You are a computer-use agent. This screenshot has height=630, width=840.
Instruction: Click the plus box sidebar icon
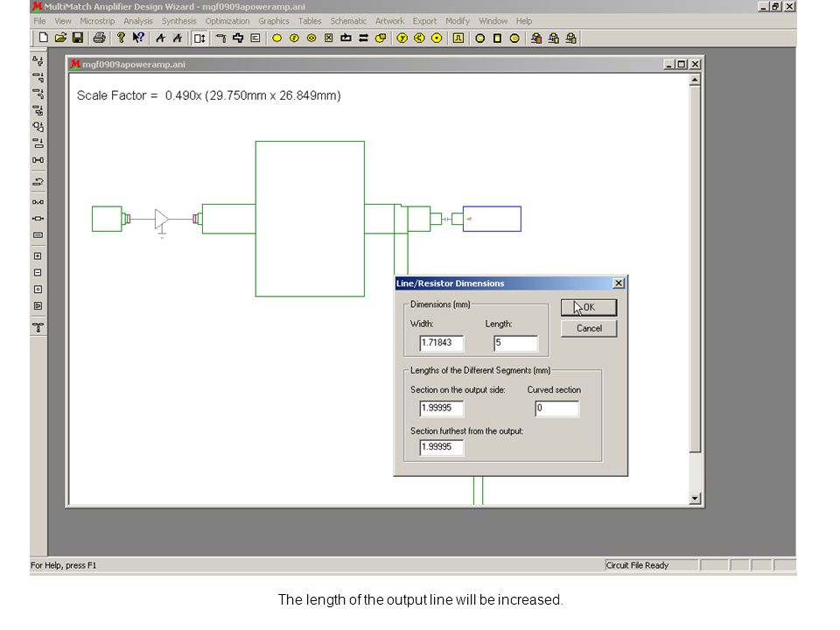pyautogui.click(x=38, y=256)
